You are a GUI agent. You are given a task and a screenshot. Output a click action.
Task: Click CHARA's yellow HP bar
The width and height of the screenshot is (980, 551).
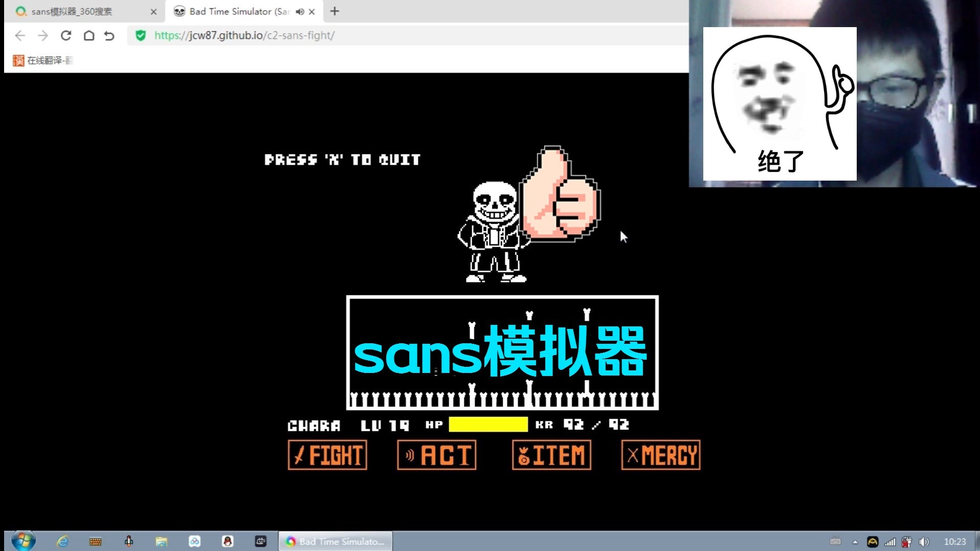[x=487, y=424]
